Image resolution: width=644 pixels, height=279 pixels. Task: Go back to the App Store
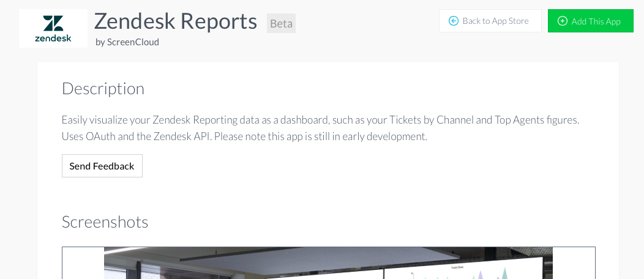tap(490, 21)
